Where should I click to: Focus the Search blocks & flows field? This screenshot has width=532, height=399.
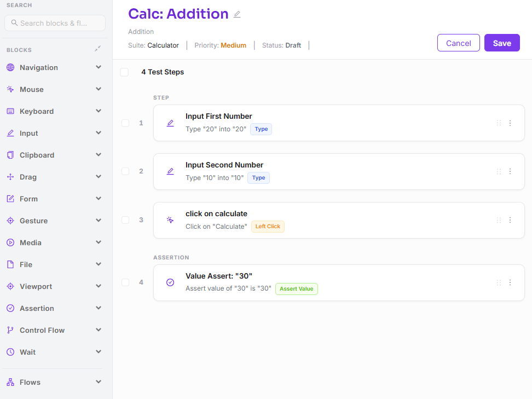pos(55,23)
